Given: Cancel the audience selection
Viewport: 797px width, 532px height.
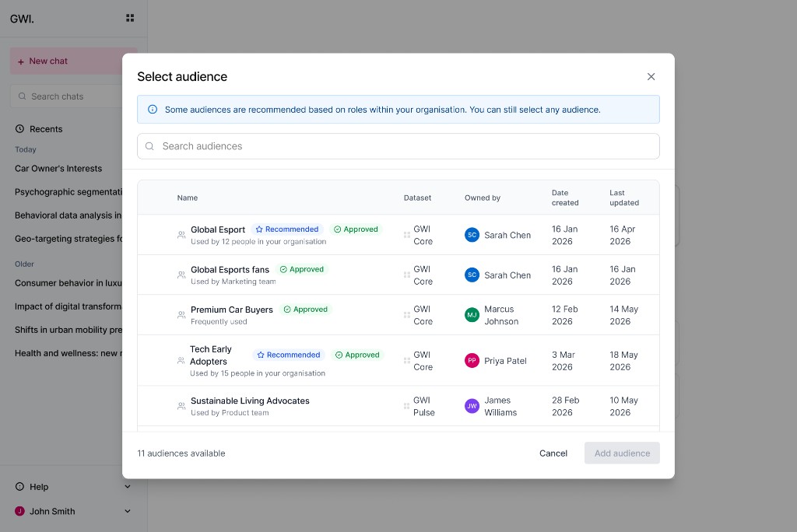Looking at the screenshot, I should click(x=553, y=453).
